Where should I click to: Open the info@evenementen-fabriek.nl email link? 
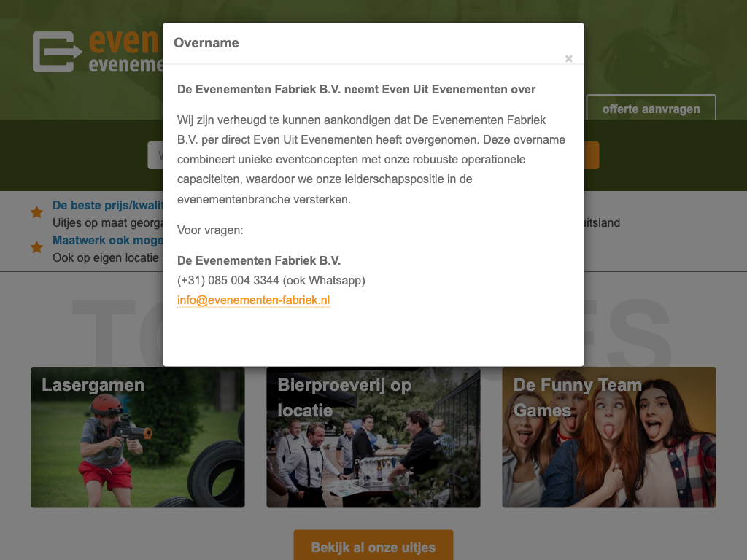(253, 300)
